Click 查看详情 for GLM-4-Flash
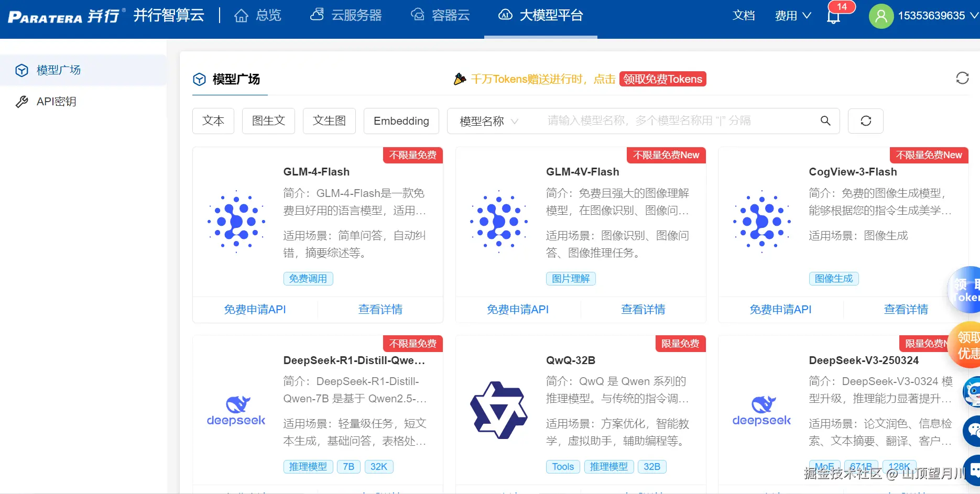Screen dimensions: 980x494 (380, 310)
